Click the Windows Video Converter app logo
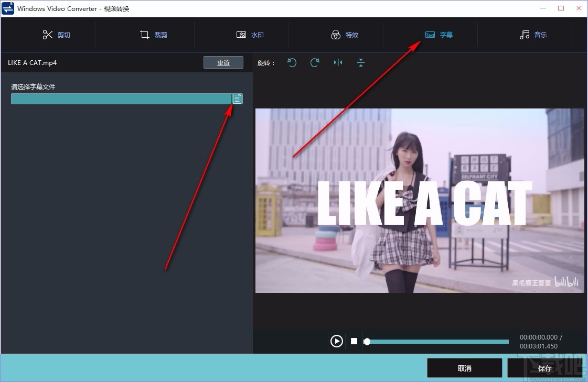Viewport: 588px width, 382px height. pyautogui.click(x=7, y=8)
